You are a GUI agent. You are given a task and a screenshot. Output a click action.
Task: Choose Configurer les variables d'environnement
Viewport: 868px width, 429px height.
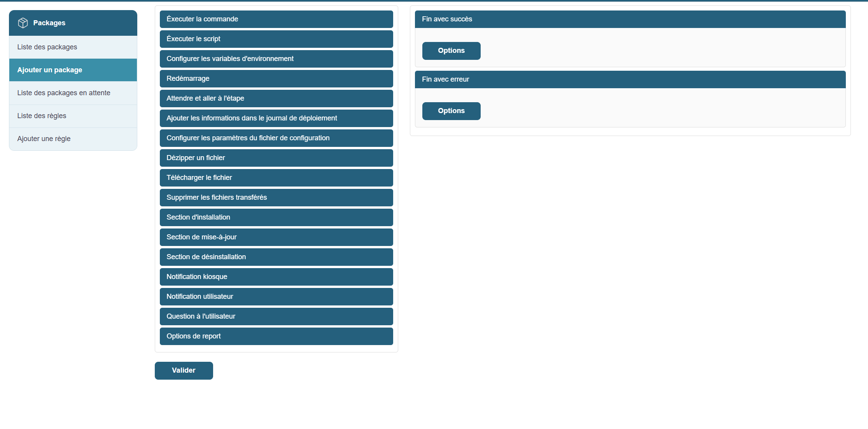pos(276,59)
